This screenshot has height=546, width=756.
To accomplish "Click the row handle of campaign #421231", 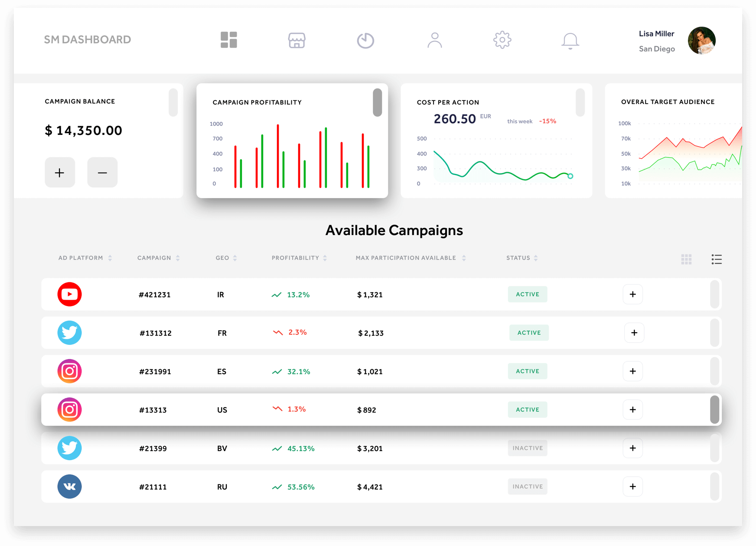I will click(x=715, y=294).
